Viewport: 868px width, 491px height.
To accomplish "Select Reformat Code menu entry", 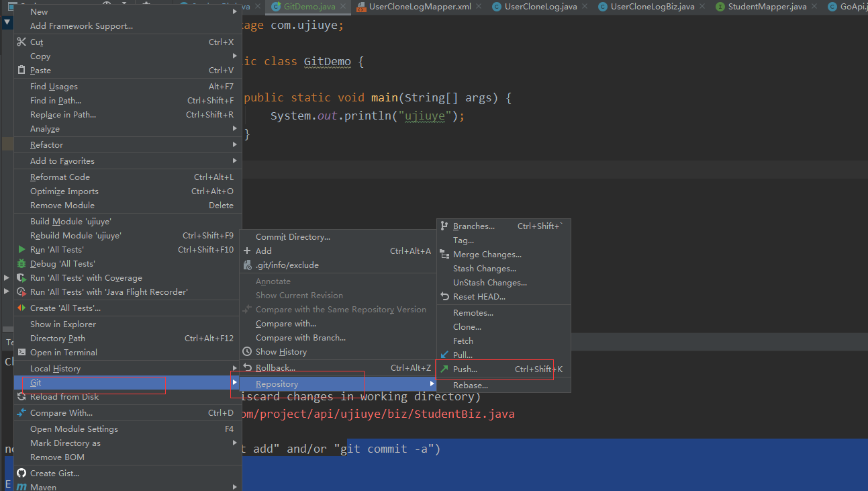I will (126, 177).
